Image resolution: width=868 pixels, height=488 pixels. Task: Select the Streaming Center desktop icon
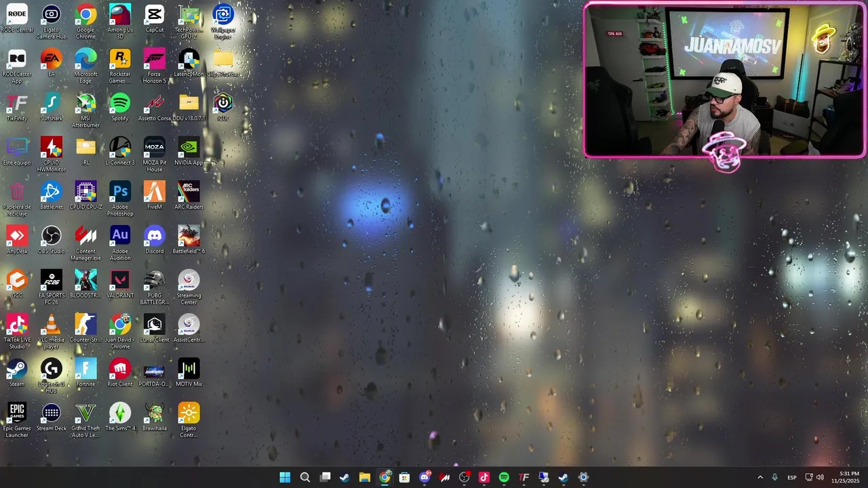pos(189,287)
